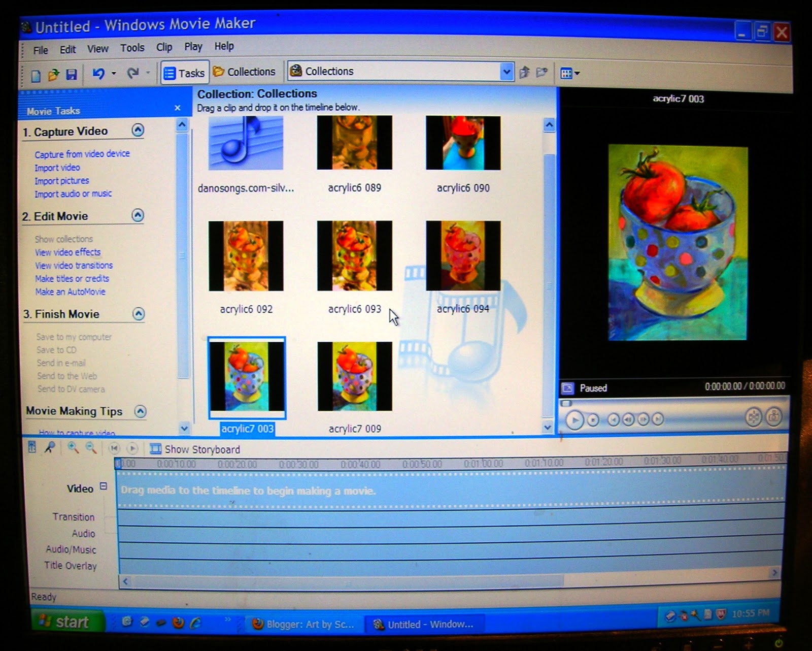Go up one level in collections
The image size is (812, 651).
[x=524, y=73]
